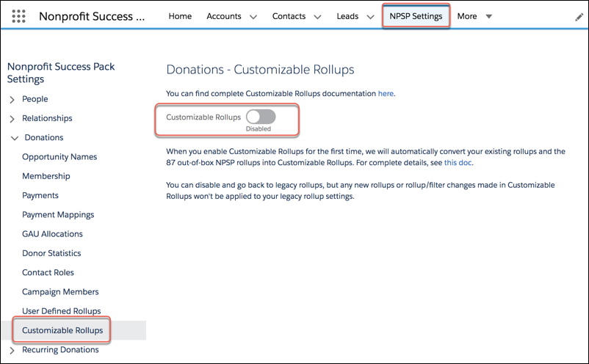Open Donor Statistics settings
This screenshot has height=364, width=589.
point(51,253)
